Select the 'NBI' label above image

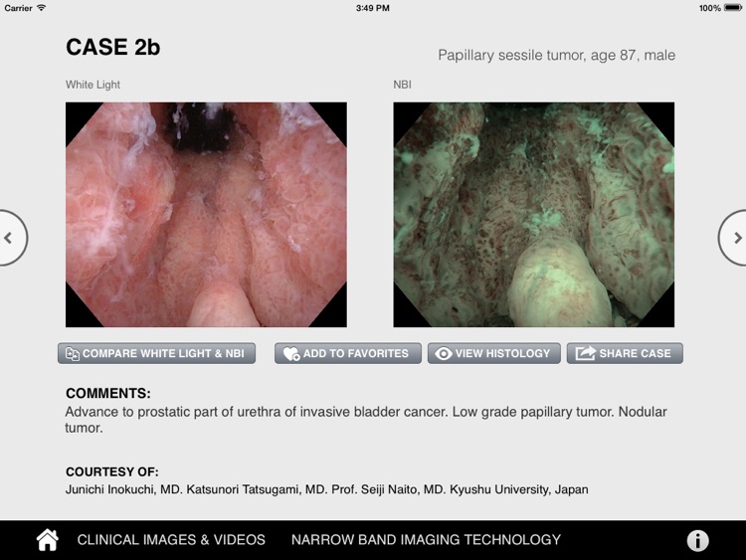point(402,85)
